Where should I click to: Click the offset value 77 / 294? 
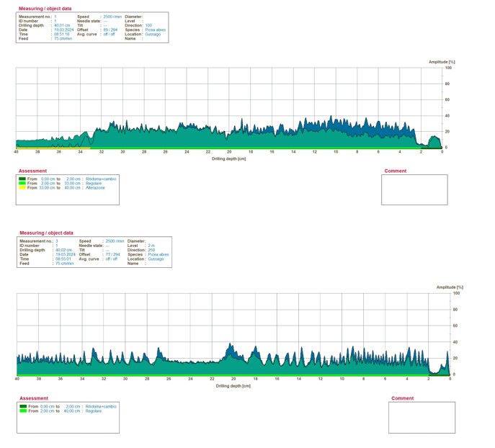click(112, 254)
